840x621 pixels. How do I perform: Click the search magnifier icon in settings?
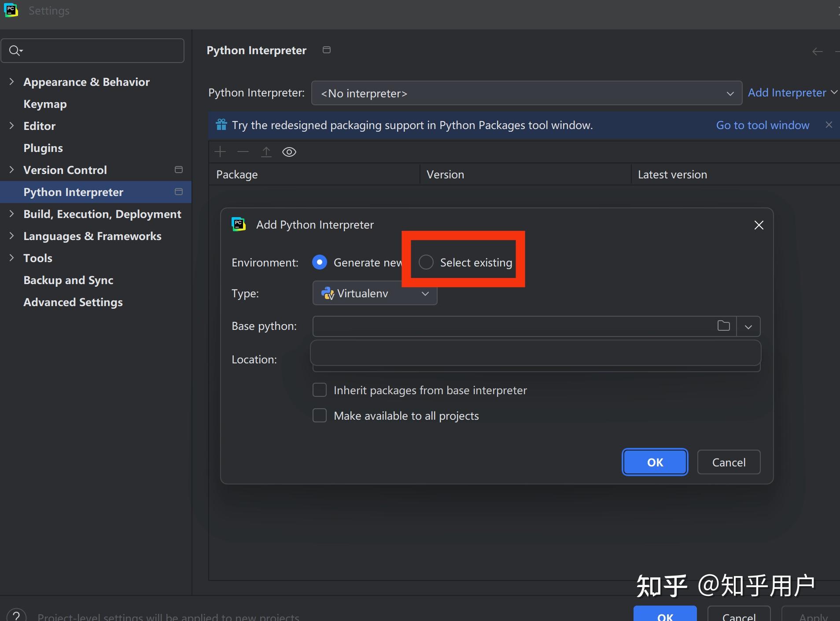(x=15, y=51)
